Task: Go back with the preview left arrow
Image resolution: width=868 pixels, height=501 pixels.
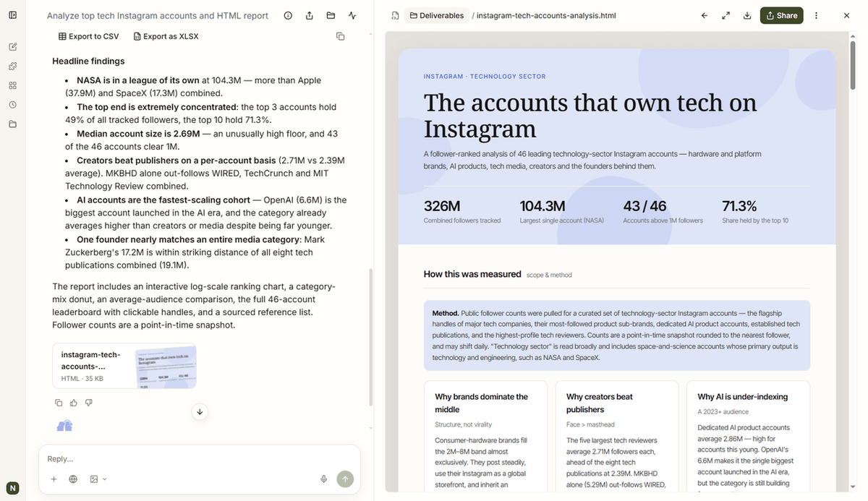Action: pyautogui.click(x=705, y=15)
